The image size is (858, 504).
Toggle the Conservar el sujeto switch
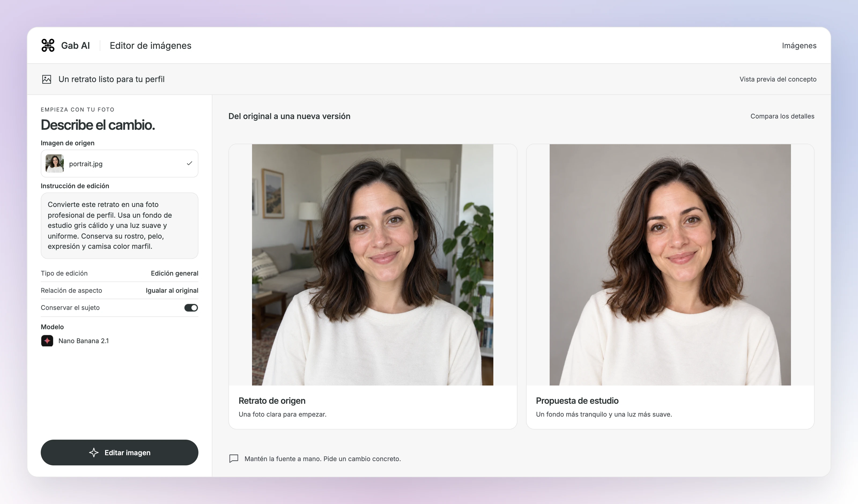pyautogui.click(x=191, y=308)
